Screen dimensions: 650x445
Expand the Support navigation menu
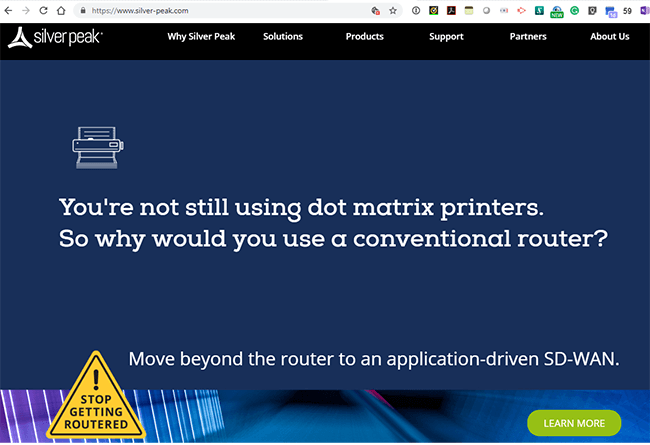point(446,37)
